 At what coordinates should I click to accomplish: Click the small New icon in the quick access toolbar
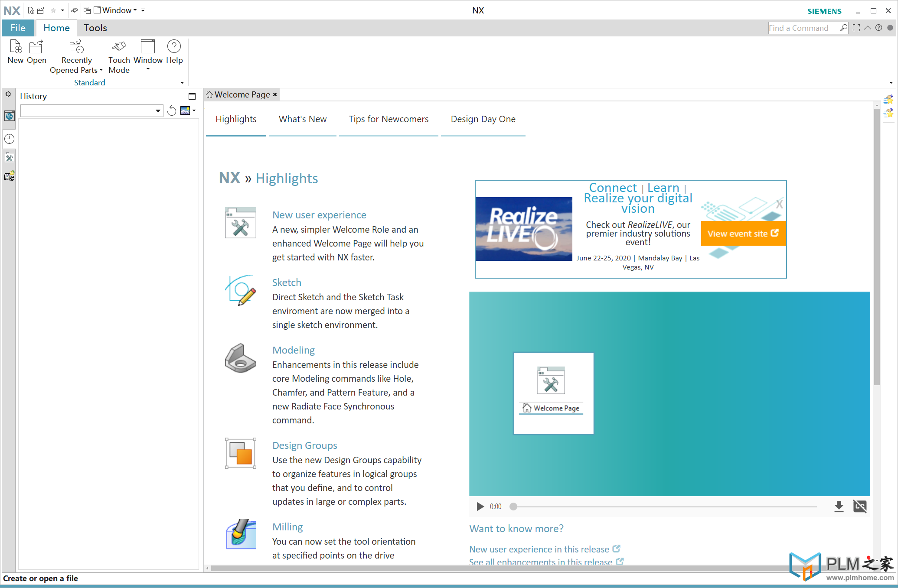[31, 10]
